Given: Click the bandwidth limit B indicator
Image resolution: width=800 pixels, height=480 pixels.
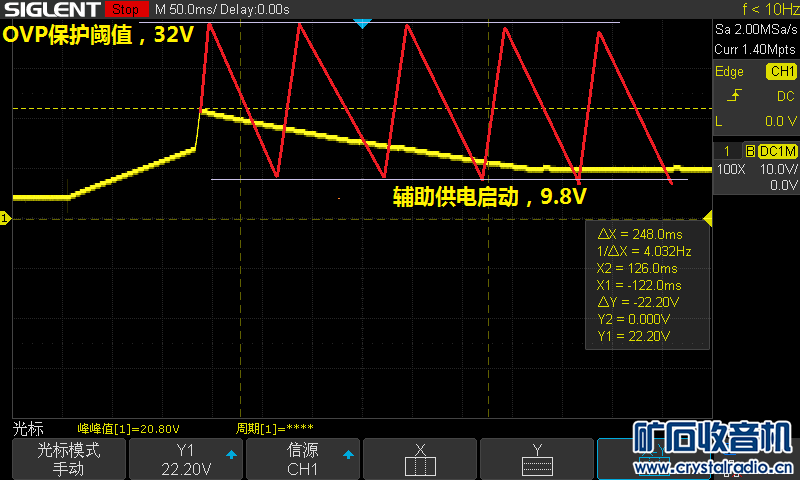Looking at the screenshot, I should pos(750,151).
